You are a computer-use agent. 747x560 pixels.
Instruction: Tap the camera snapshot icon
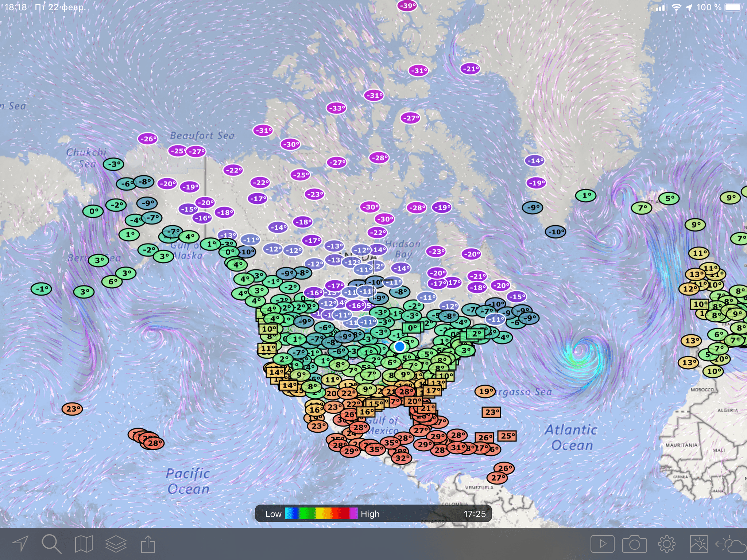(634, 544)
